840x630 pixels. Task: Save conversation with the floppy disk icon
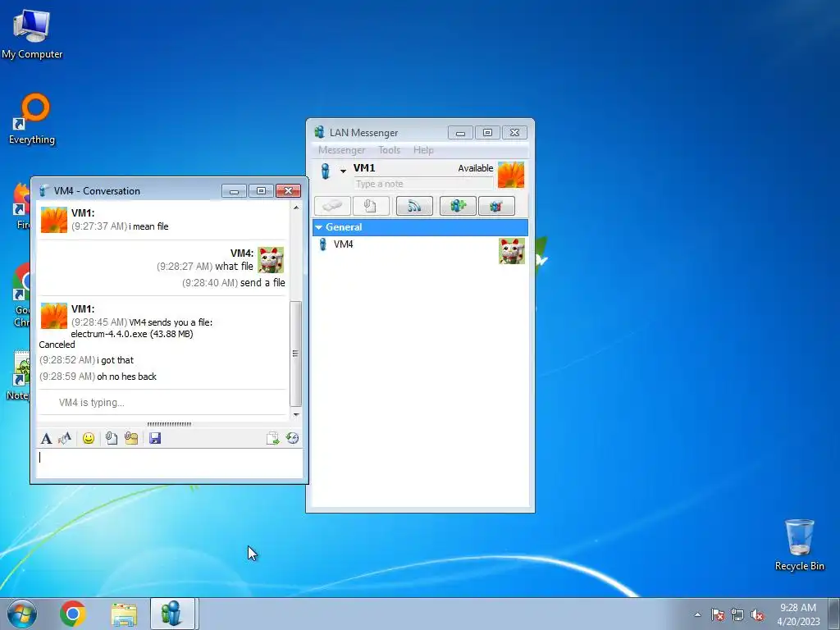155,439
